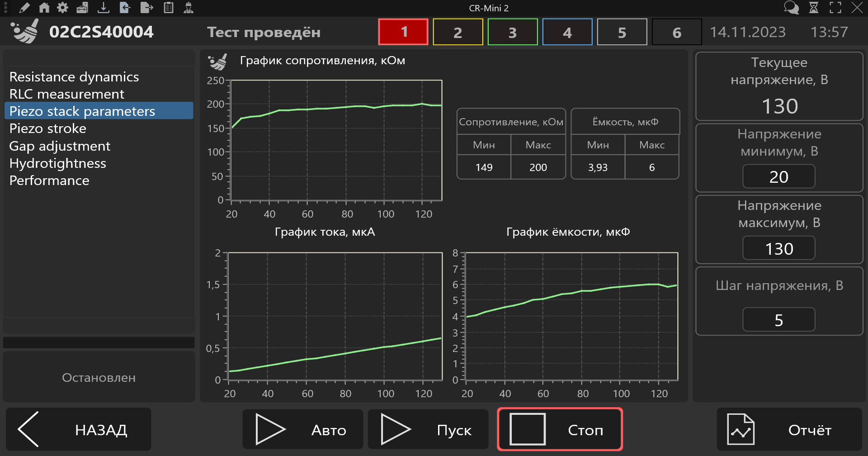Click the toolbox briefcase icon
The height and width of the screenshot is (456, 868).
coord(82,8)
